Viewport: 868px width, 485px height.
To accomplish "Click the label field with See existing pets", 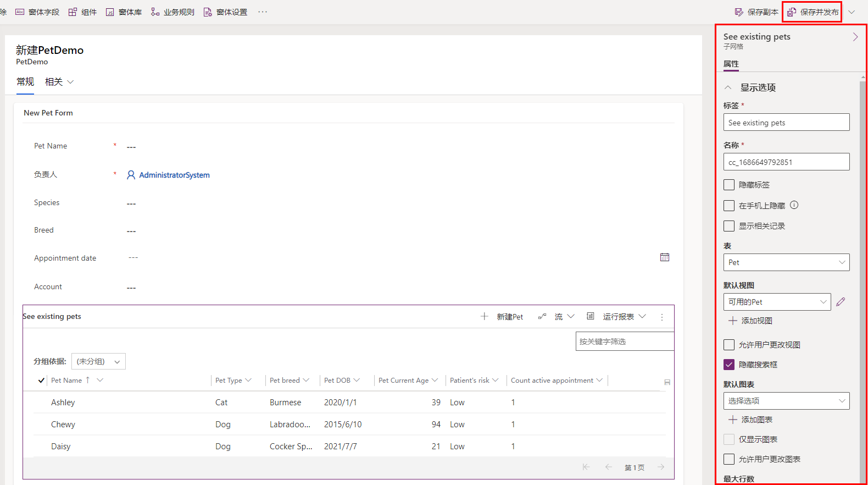I will pos(786,123).
